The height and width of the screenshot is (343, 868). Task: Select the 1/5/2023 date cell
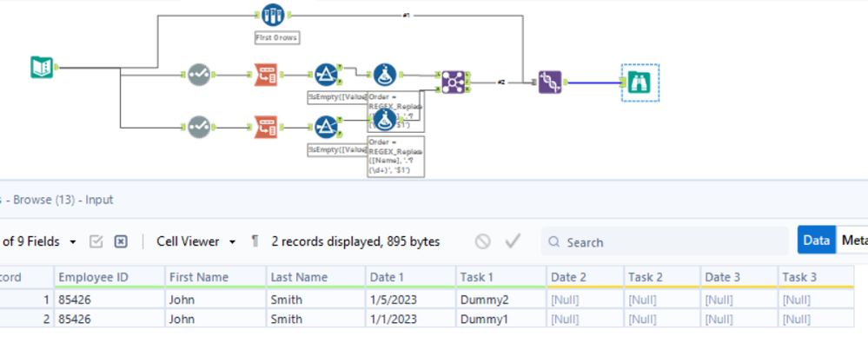tap(411, 300)
